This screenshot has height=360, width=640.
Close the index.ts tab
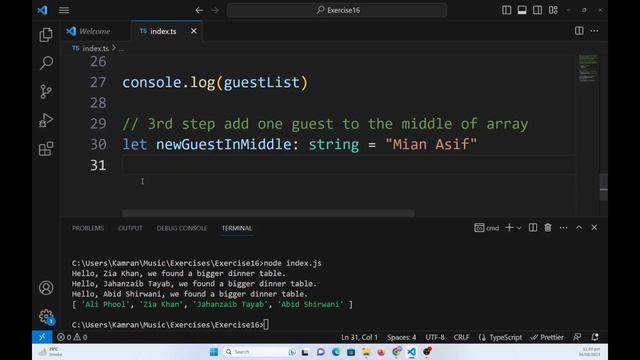click(194, 31)
